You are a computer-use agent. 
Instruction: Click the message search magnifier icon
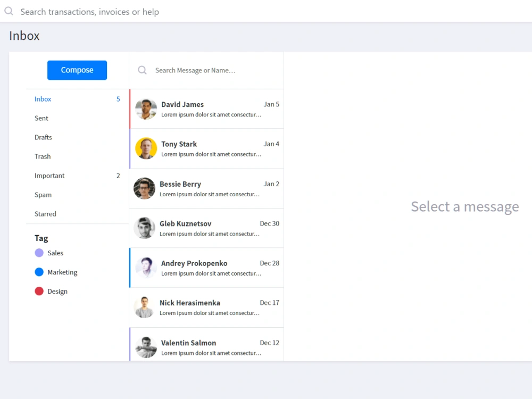(142, 70)
